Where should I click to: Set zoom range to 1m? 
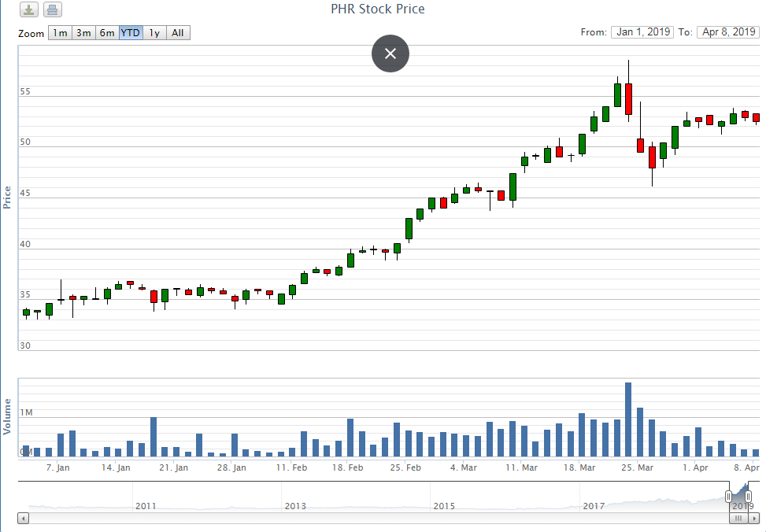(x=60, y=33)
